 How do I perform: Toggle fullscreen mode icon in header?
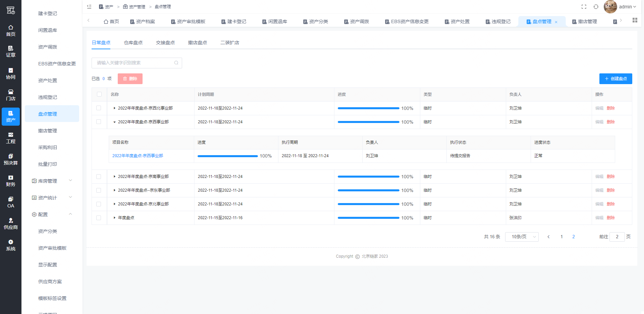point(584,7)
